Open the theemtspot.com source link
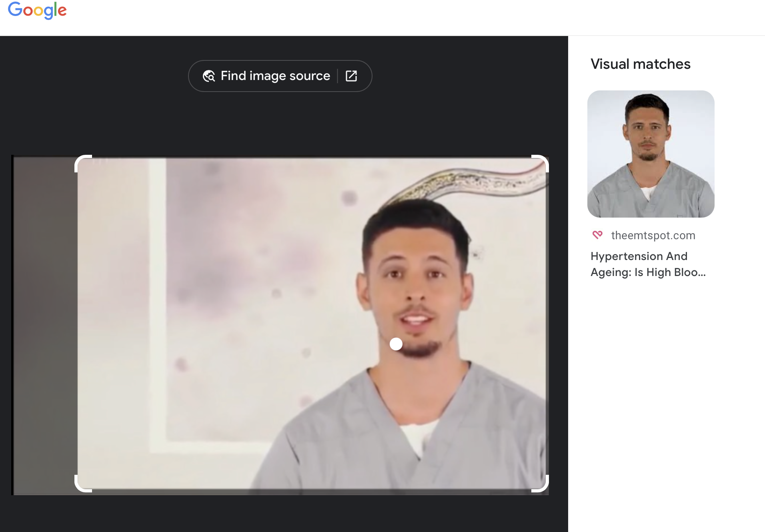Screen dimensions: 765x532 click(x=653, y=235)
